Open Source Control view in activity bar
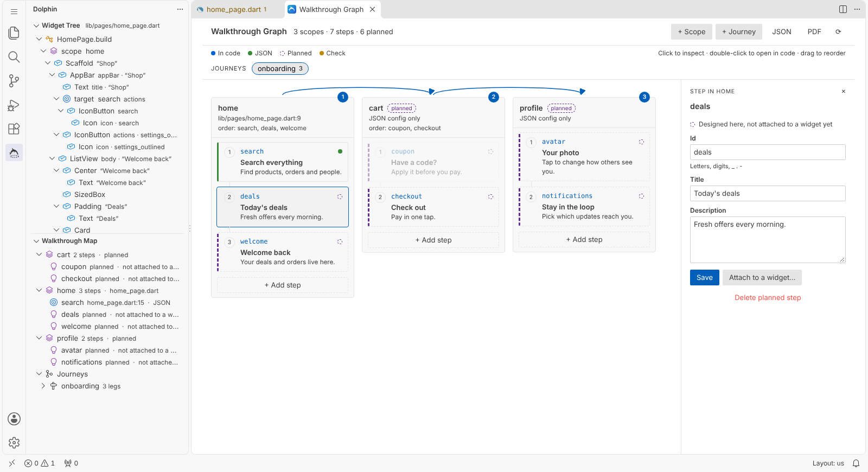The width and height of the screenshot is (868, 472). (14, 81)
